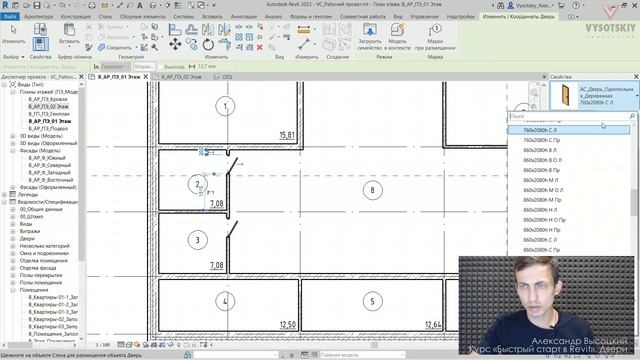Click the 1 : 100 view scale control
The image size is (640, 360).
(x=103, y=345)
